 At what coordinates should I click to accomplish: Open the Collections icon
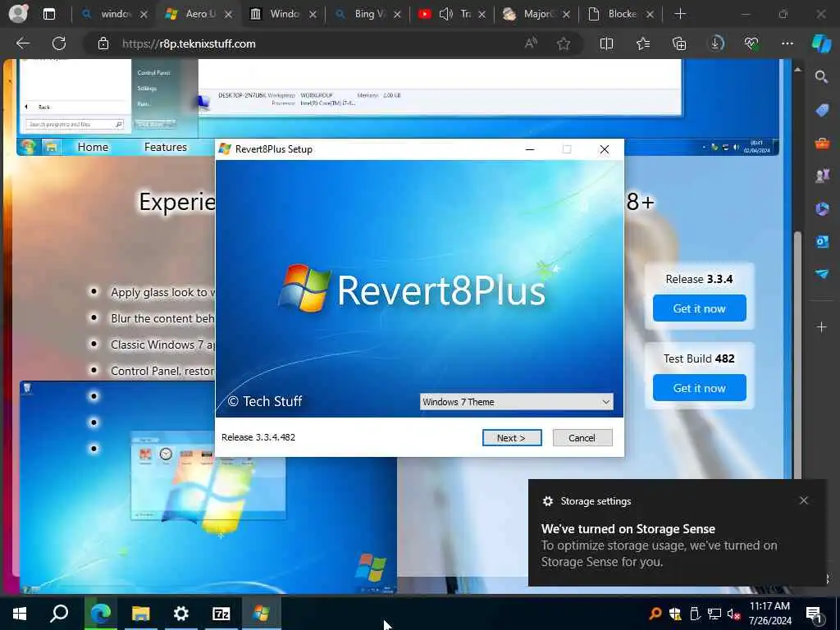click(x=679, y=43)
